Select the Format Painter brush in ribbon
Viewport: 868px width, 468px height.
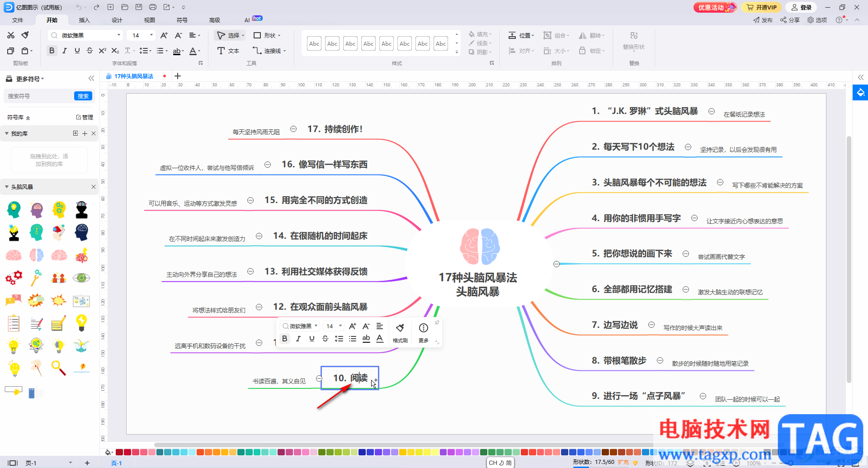[x=25, y=35]
